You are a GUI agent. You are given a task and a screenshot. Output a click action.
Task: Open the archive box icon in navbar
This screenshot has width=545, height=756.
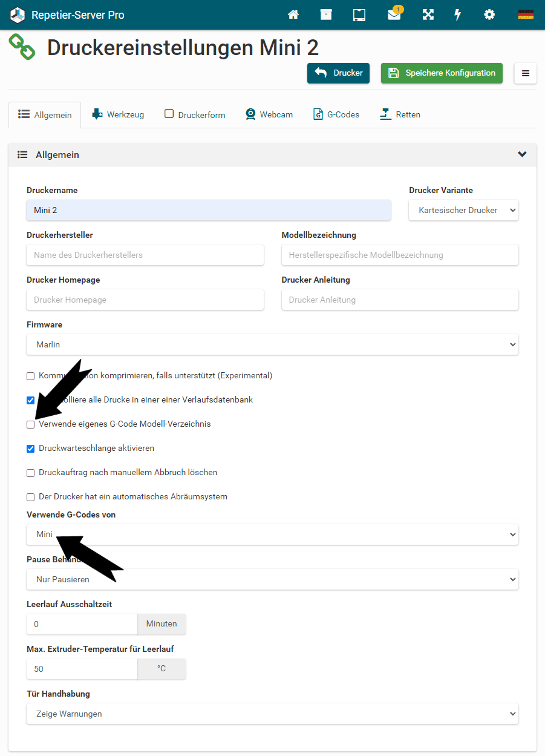pos(326,15)
